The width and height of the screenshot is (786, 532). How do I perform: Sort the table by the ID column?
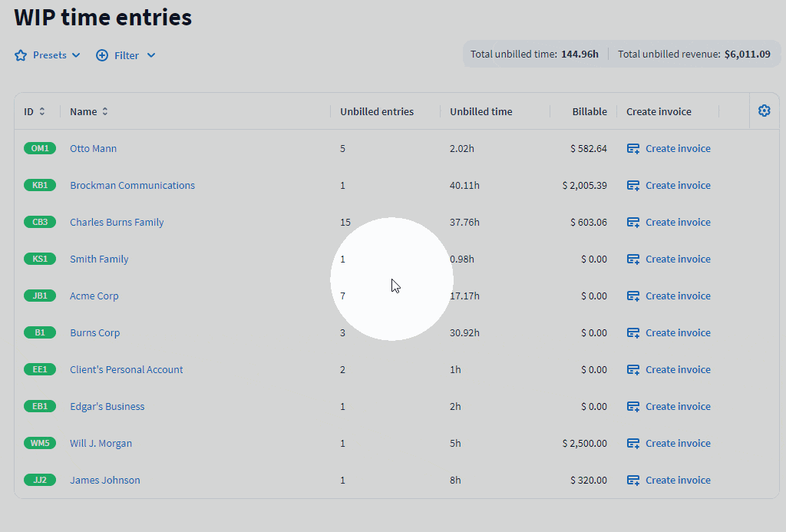[42, 111]
